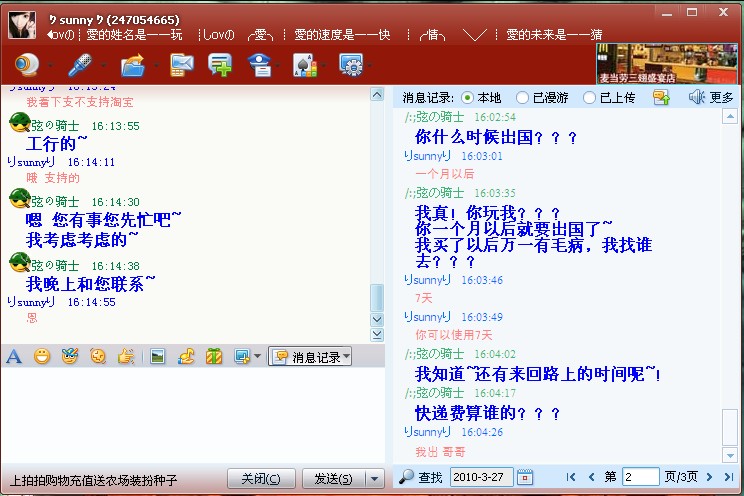This screenshot has height=496, width=744.
Task: Go to the next page of message history
Action: (710, 477)
